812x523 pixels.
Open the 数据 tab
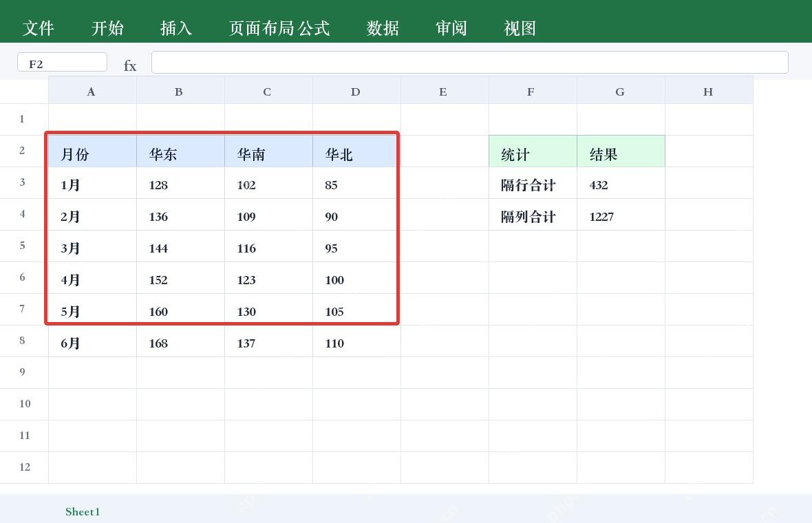[x=383, y=28]
